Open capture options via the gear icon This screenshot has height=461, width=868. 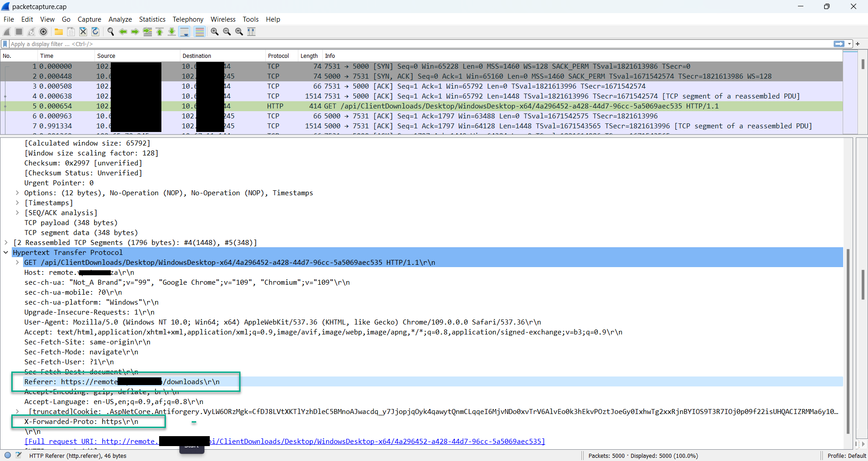44,32
